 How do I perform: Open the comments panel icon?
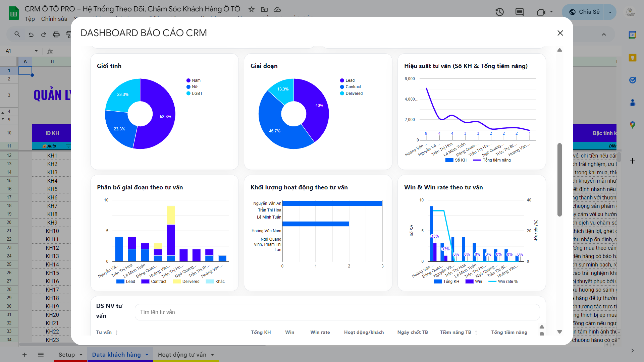tap(519, 12)
